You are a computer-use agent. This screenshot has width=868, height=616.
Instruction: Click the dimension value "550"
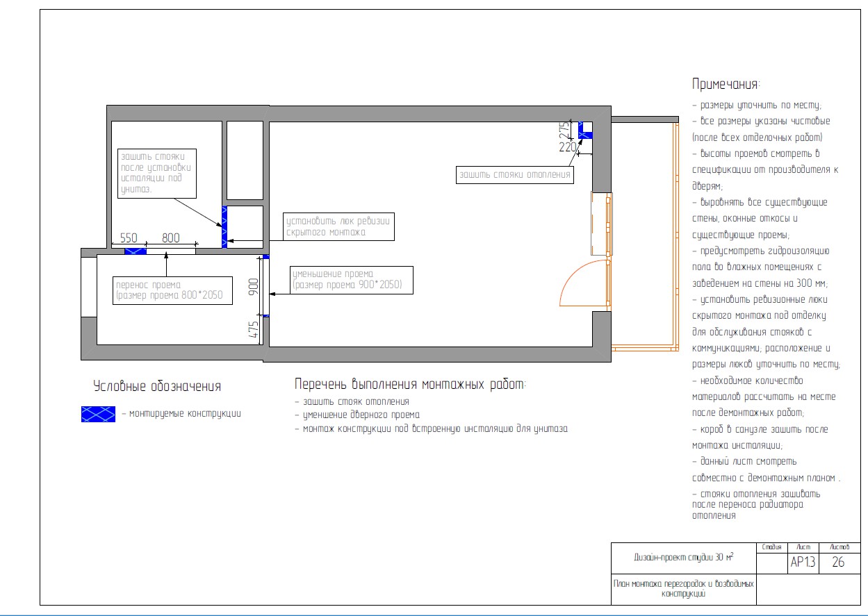tap(129, 238)
